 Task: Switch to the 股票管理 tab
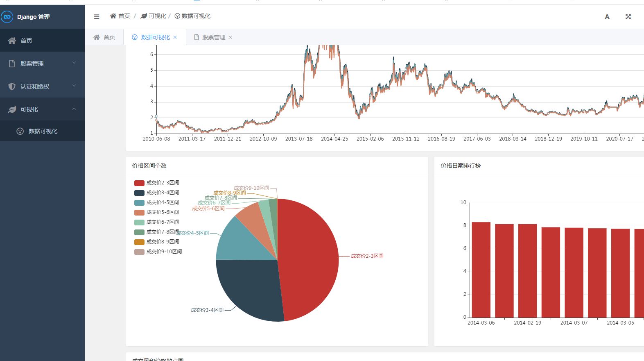pyautogui.click(x=213, y=37)
